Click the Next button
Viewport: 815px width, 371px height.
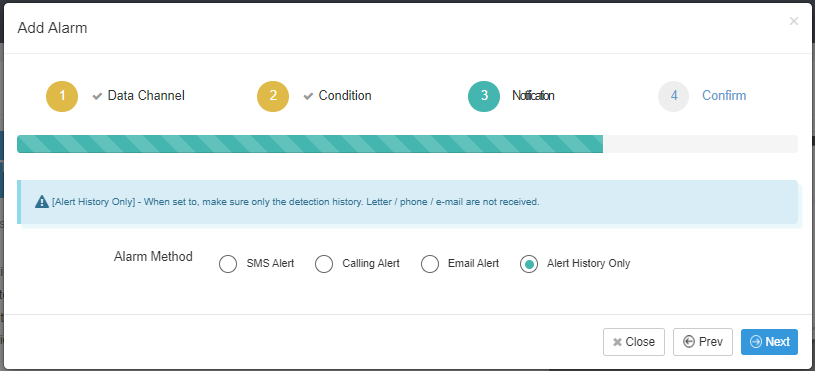[x=769, y=342]
